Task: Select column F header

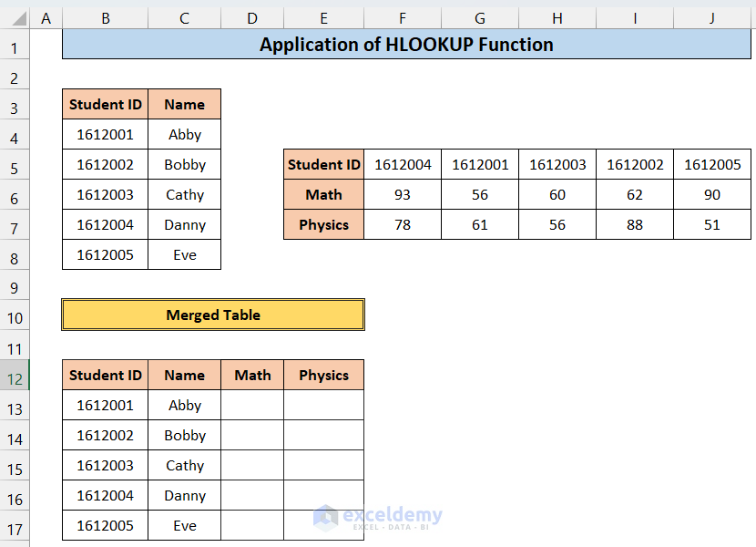Action: pyautogui.click(x=403, y=18)
